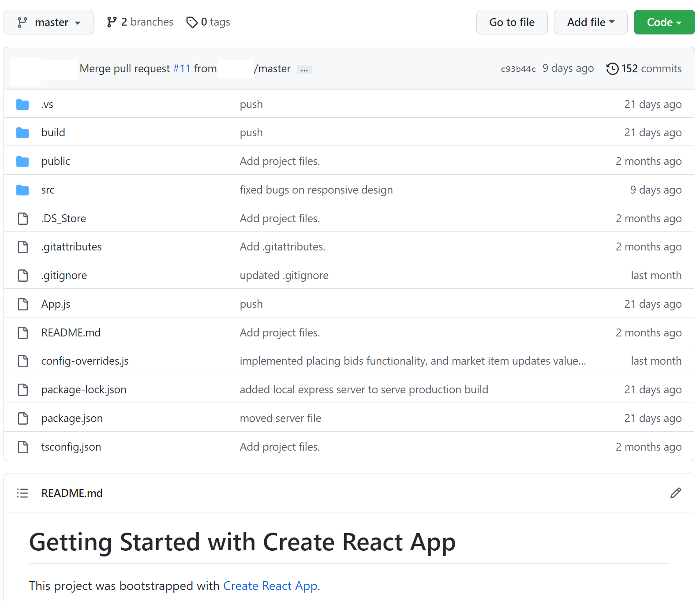Expand the Add file dropdown
This screenshot has width=700, height=601.
pyautogui.click(x=590, y=22)
